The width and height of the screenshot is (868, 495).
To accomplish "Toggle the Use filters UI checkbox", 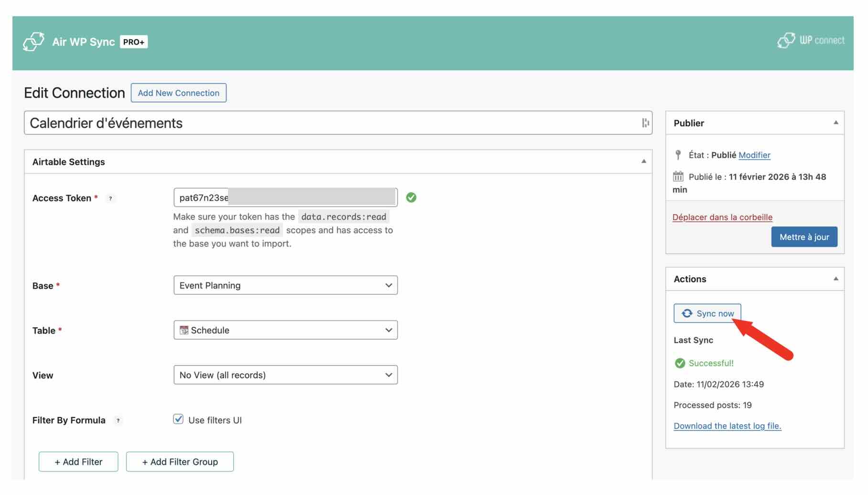I will click(x=178, y=419).
